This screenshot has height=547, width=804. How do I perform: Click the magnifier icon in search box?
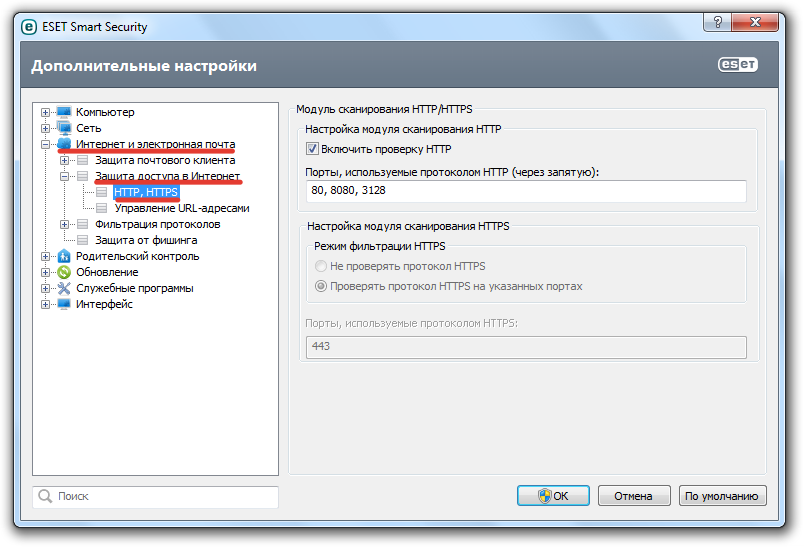click(44, 496)
